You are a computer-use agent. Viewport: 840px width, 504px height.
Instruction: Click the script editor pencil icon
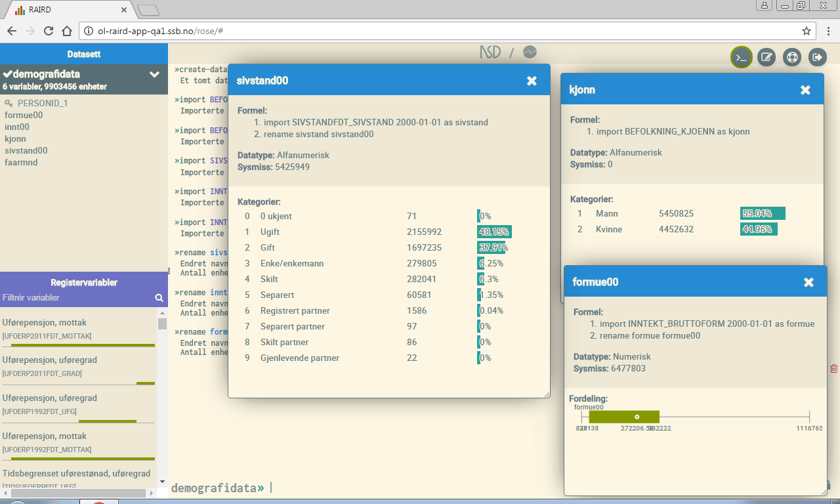(766, 58)
